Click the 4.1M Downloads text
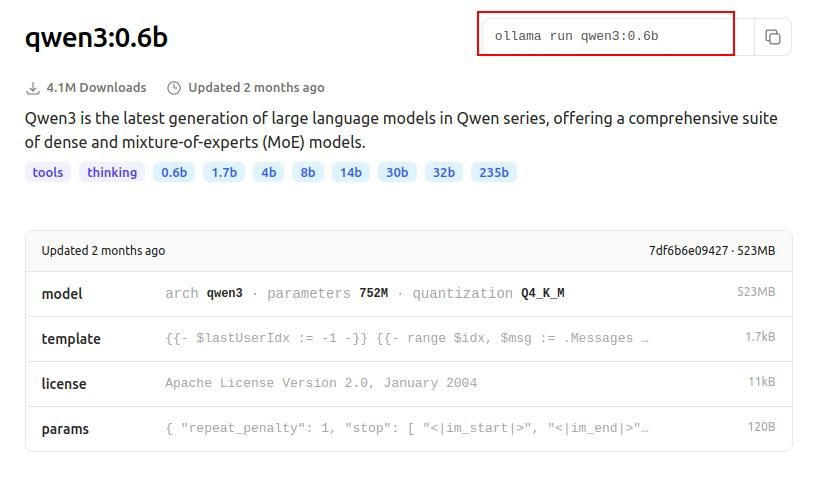 96,87
